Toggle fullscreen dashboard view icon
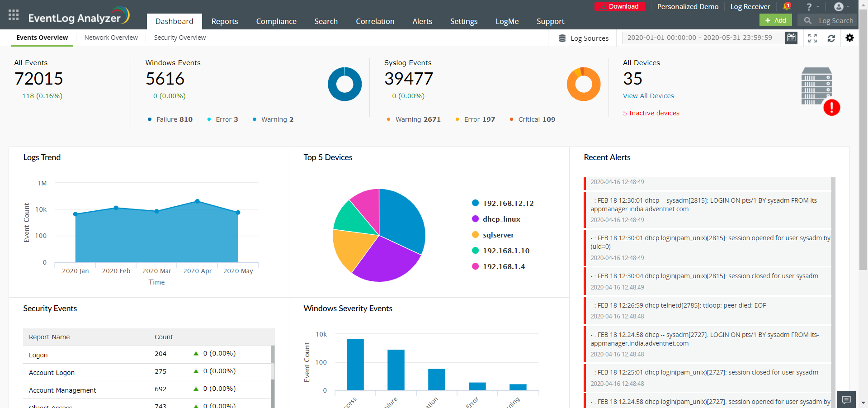868x408 pixels. tap(812, 38)
